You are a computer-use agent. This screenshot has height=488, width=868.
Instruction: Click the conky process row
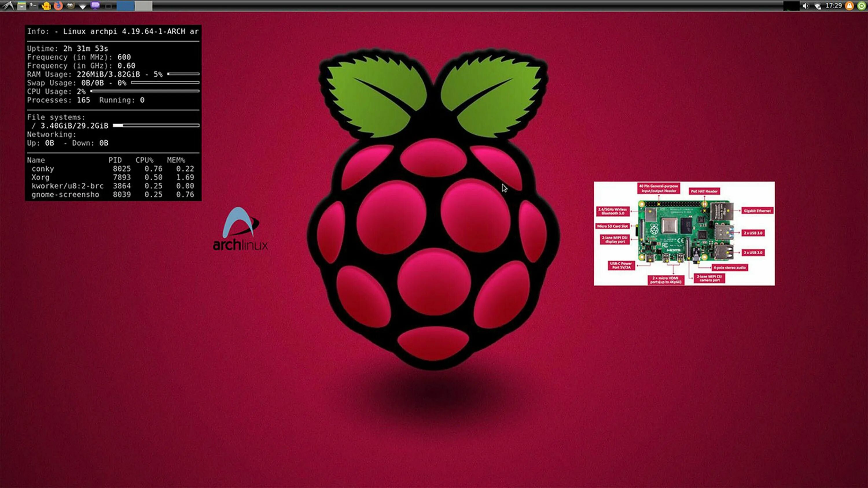coord(113,169)
